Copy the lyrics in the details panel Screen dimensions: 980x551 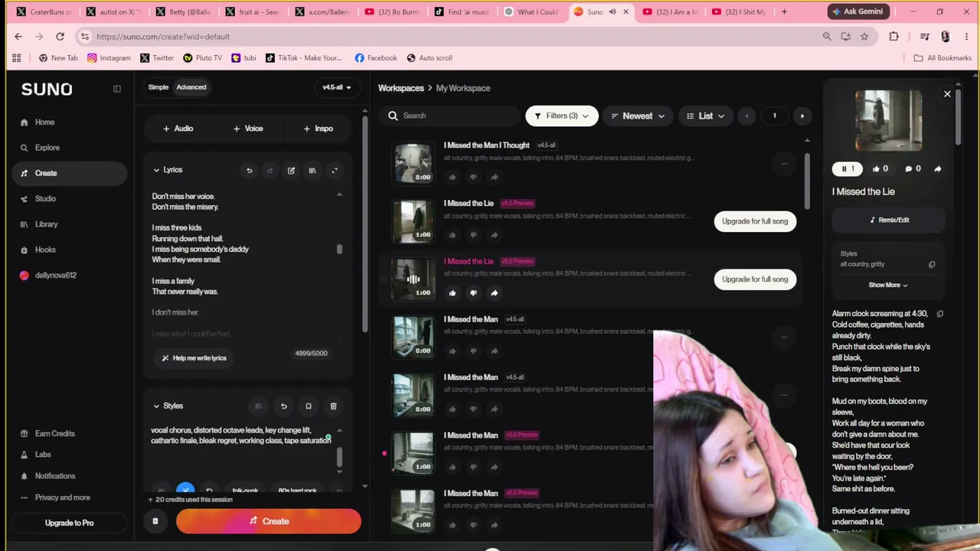tap(940, 314)
